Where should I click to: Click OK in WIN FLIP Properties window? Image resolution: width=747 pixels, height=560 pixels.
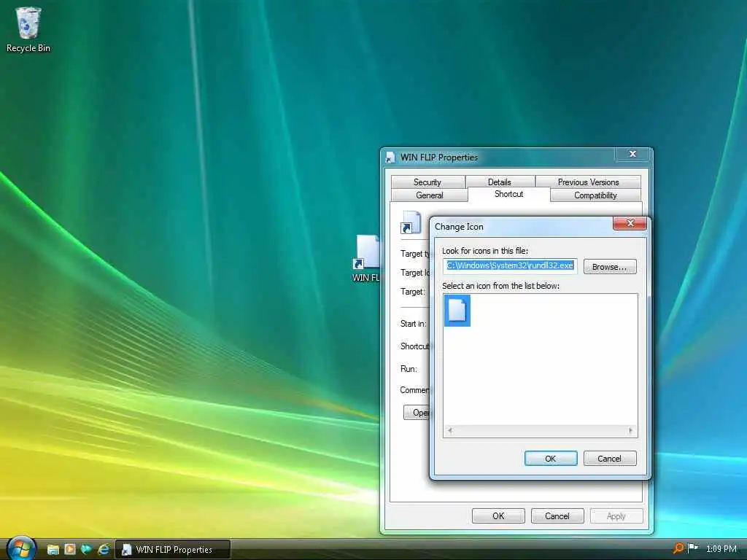coord(498,516)
